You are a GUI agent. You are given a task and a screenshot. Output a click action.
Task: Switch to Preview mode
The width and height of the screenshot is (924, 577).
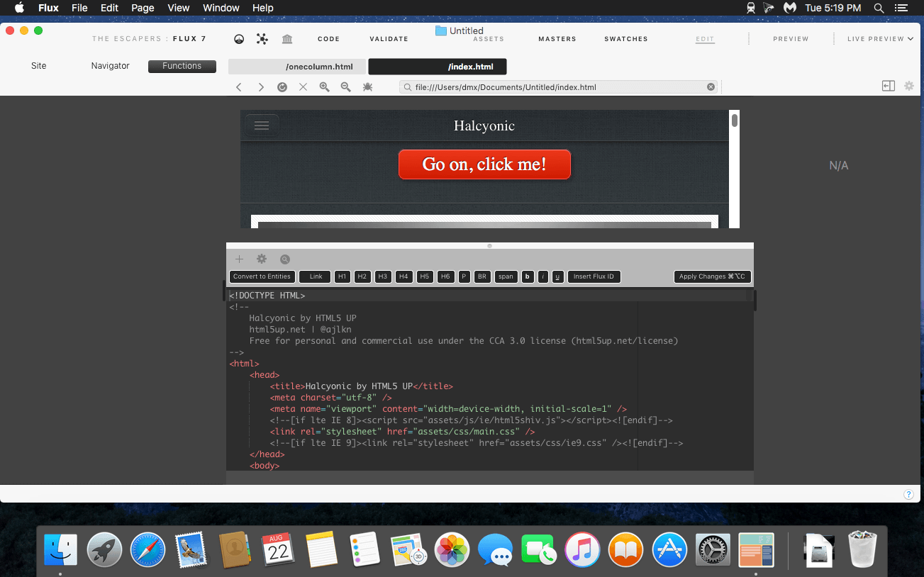[x=791, y=39]
